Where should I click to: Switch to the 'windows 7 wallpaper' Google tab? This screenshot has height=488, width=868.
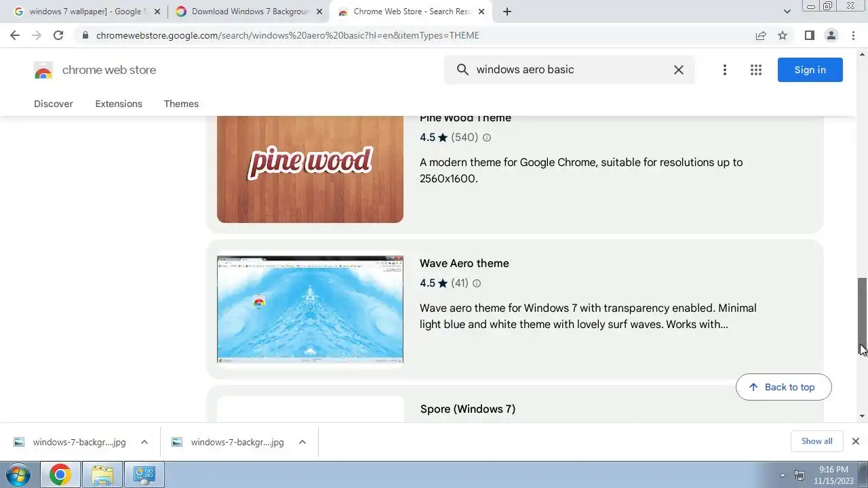[86, 12]
